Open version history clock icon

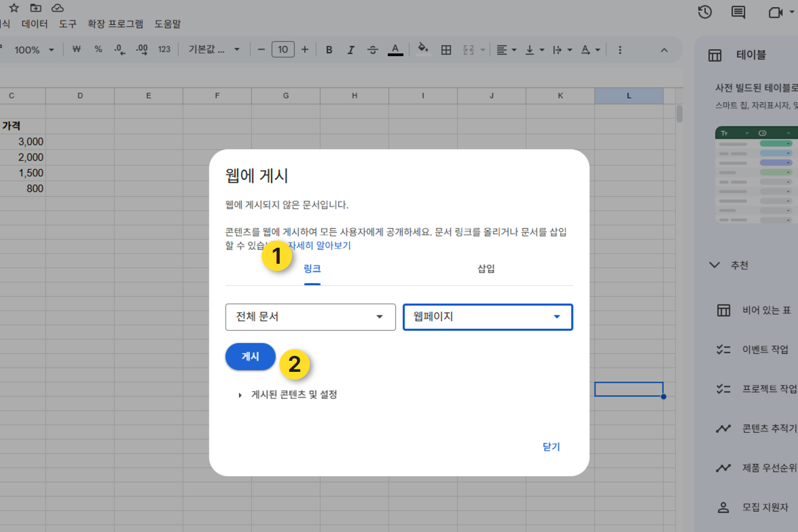coord(705,12)
